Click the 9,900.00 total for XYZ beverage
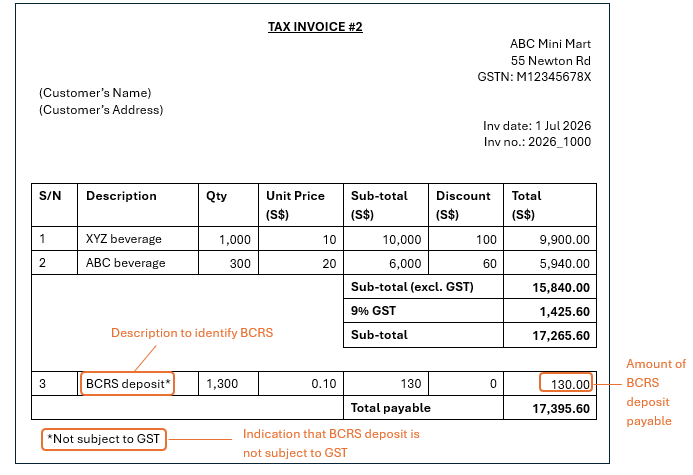The width and height of the screenshot is (693, 475). pyautogui.click(x=565, y=239)
